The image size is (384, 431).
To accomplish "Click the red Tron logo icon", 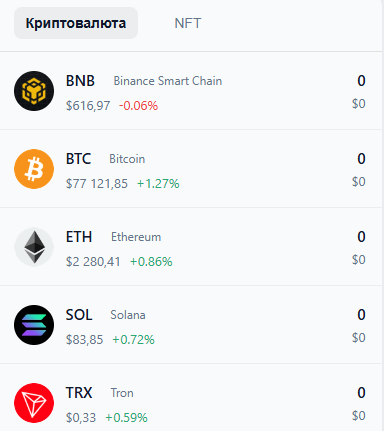I will (34, 403).
